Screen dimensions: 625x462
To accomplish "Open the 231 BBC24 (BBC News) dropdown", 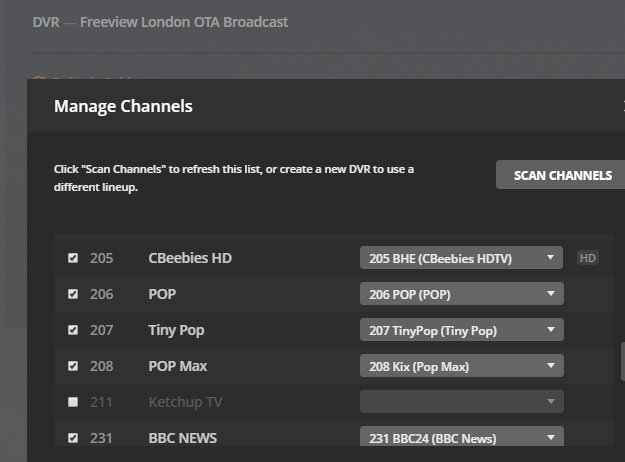I will point(462,436).
